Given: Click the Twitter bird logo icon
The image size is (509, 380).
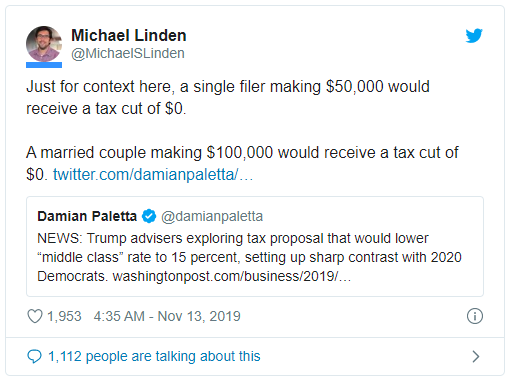Looking at the screenshot, I should click(x=474, y=36).
